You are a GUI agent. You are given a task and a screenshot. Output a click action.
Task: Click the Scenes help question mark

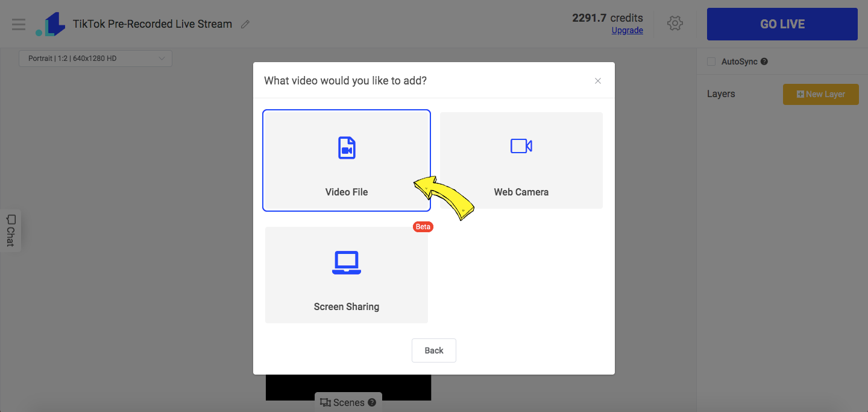pyautogui.click(x=372, y=402)
